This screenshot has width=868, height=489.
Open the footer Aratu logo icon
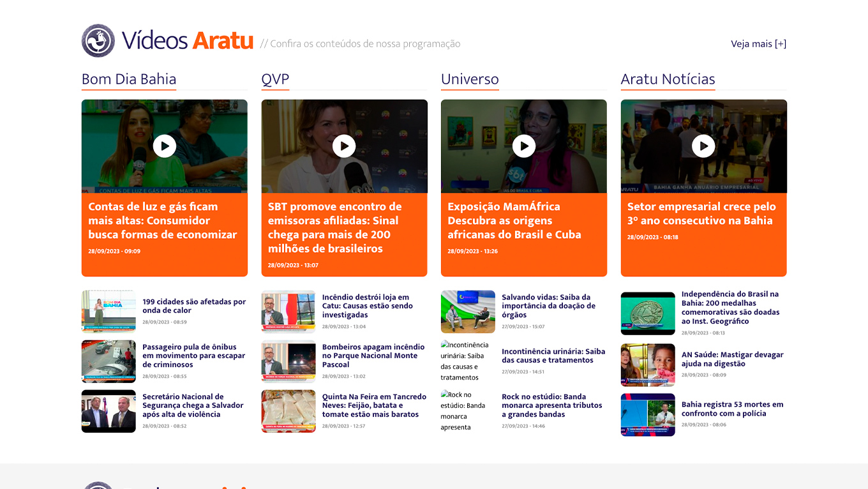tap(99, 486)
